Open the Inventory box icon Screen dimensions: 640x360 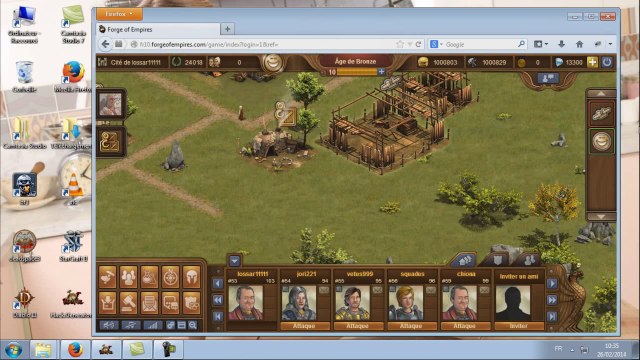pyautogui.click(x=107, y=302)
